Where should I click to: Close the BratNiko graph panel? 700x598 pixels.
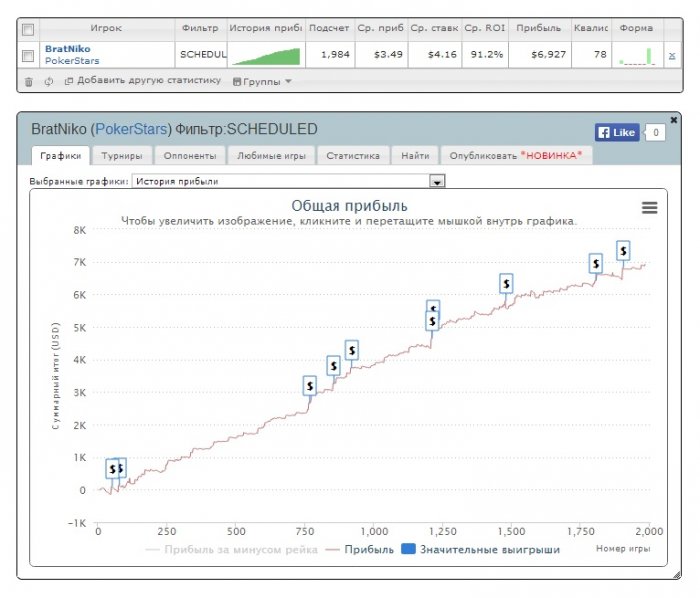tap(674, 120)
